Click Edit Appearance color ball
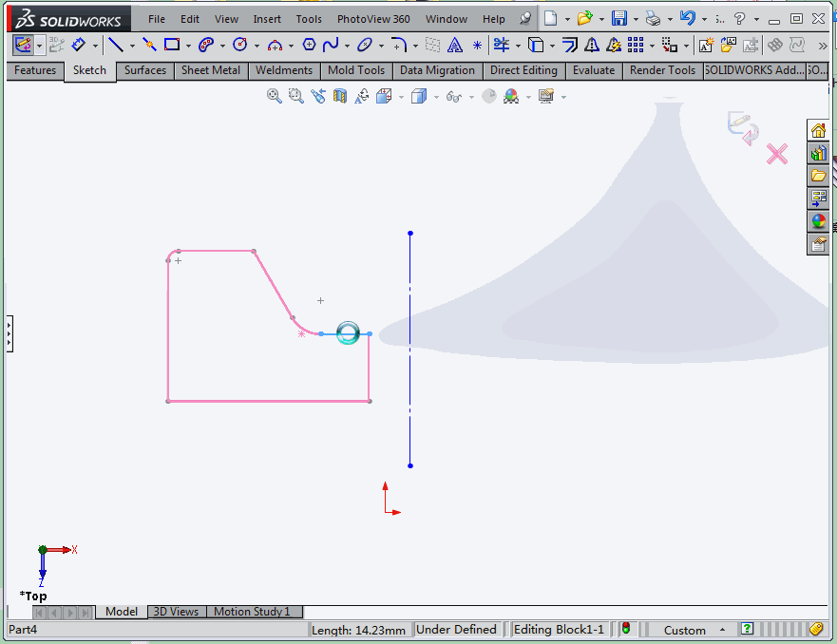Viewport: 837px width, 644px height. click(511, 96)
